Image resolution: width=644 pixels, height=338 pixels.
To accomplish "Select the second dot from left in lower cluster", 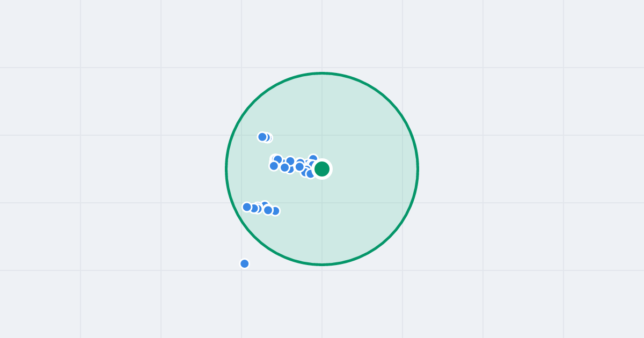I will (x=254, y=208).
